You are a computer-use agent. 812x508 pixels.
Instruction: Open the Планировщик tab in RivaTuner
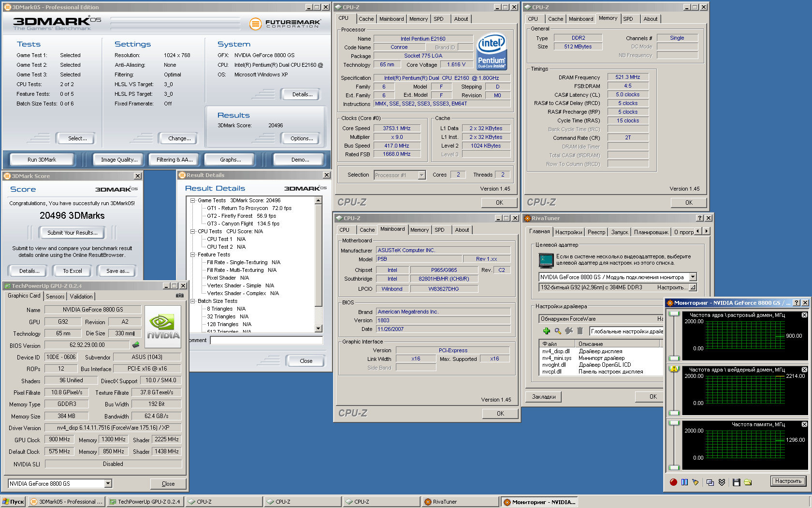click(651, 232)
